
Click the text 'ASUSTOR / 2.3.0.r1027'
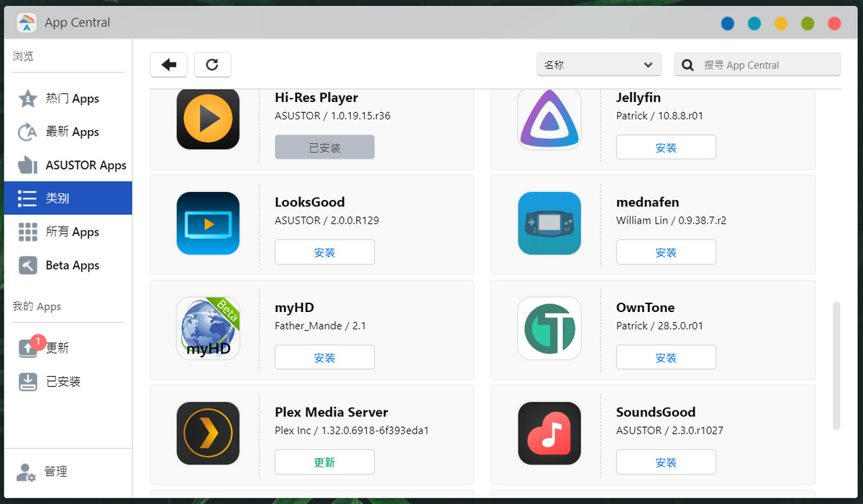[670, 431]
